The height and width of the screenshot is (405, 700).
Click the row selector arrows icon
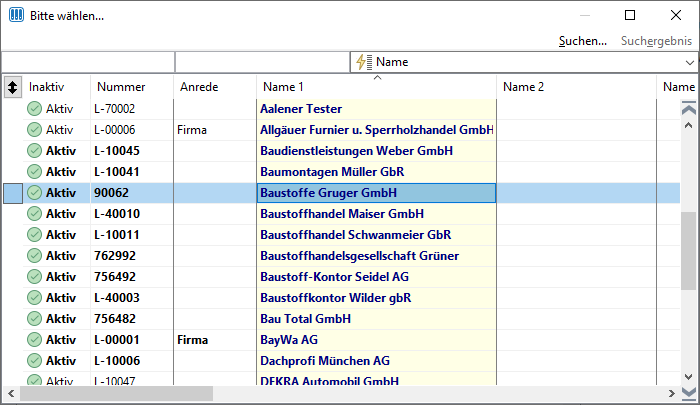tap(12, 87)
